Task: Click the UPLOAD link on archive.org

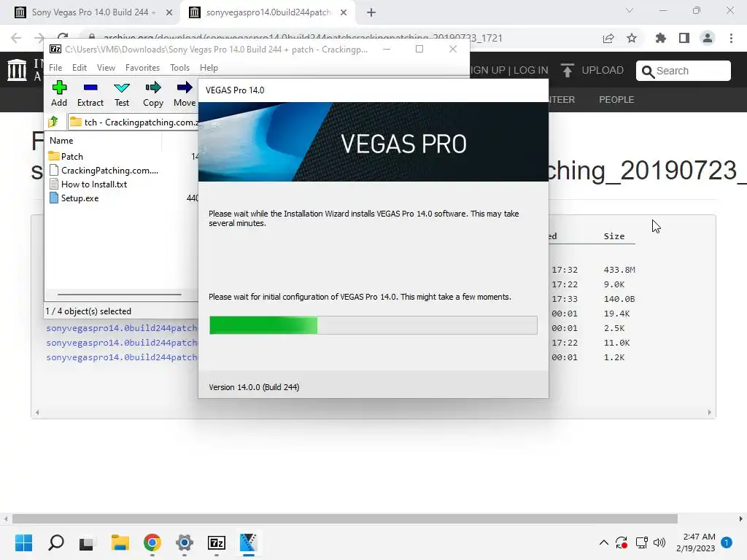Action: tap(592, 71)
